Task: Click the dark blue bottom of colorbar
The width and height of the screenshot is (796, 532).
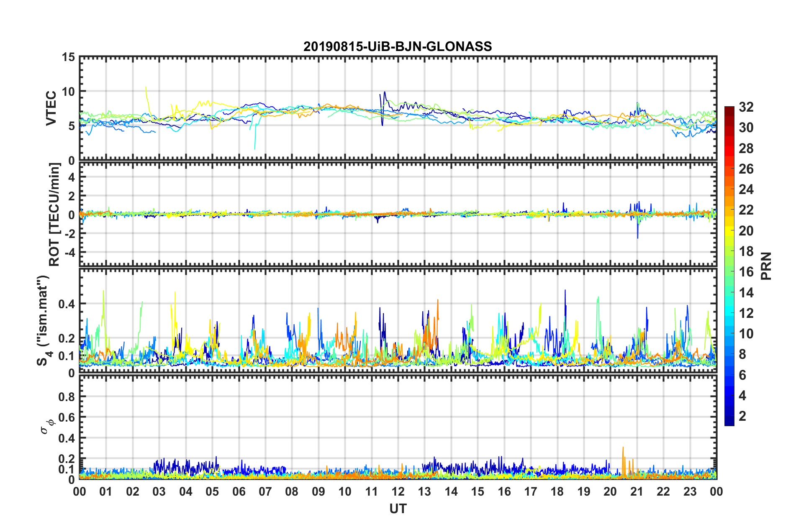Action: 729,423
